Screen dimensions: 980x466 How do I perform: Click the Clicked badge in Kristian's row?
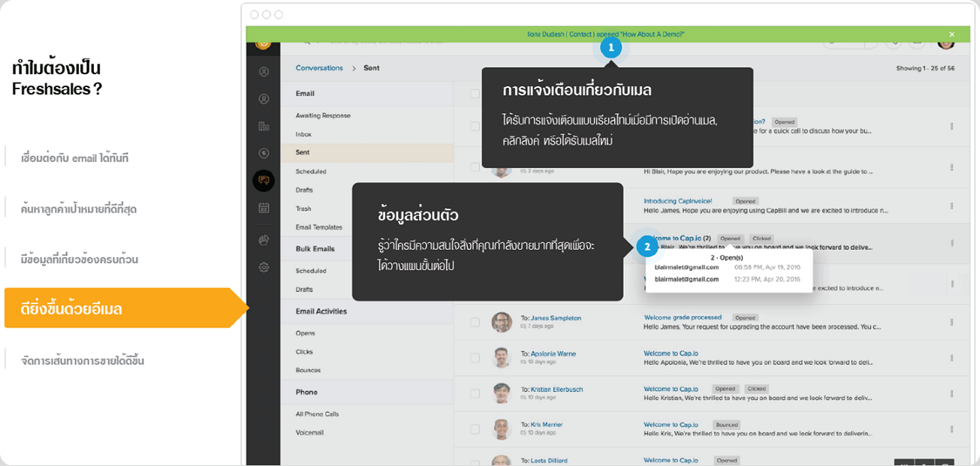[x=756, y=389]
